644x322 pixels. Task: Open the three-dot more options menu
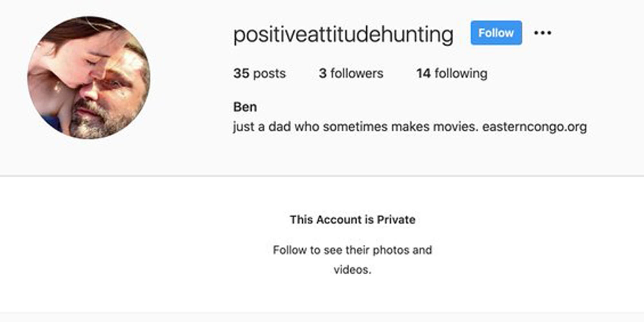(543, 33)
